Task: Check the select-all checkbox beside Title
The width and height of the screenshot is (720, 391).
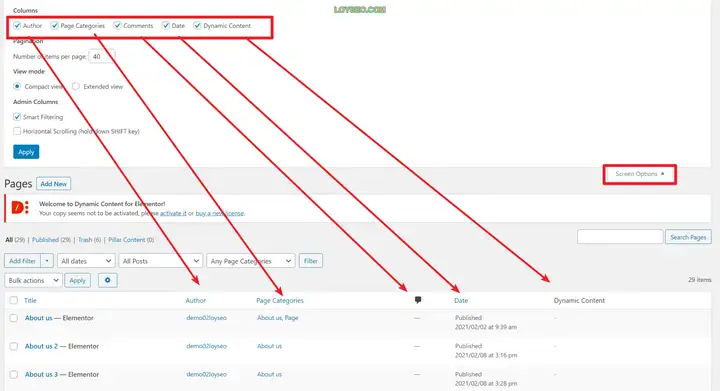Action: click(x=14, y=300)
